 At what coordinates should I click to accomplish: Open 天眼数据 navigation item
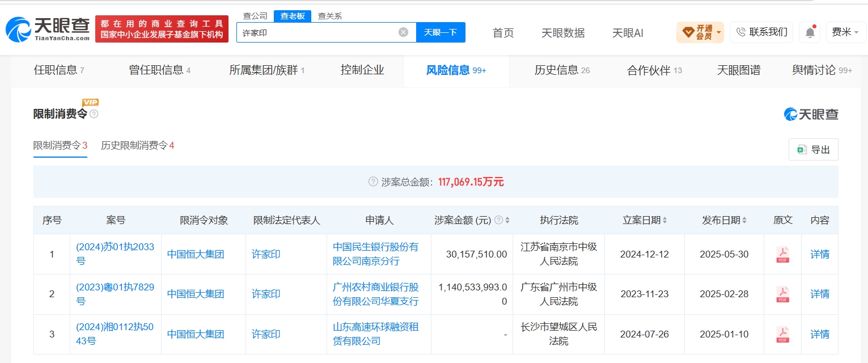coord(563,33)
